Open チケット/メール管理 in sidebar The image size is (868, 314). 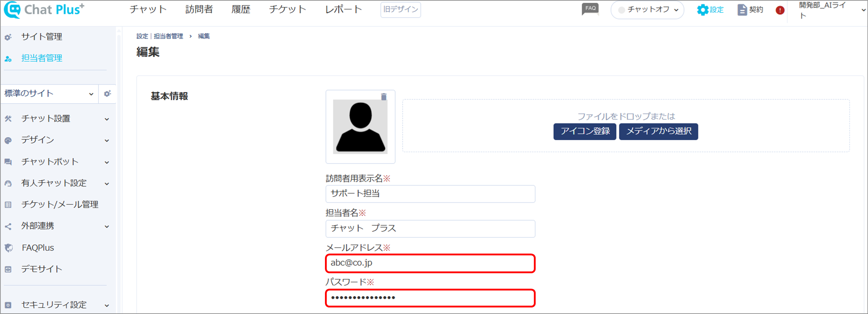pyautogui.click(x=60, y=204)
